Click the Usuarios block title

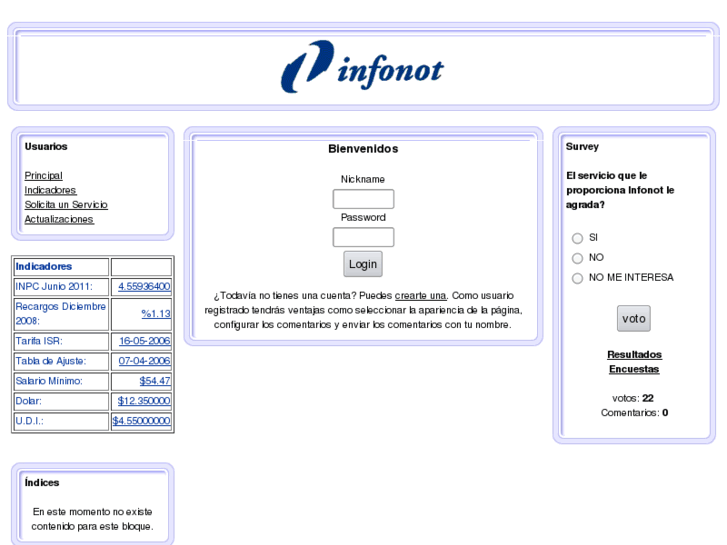pos(46,147)
